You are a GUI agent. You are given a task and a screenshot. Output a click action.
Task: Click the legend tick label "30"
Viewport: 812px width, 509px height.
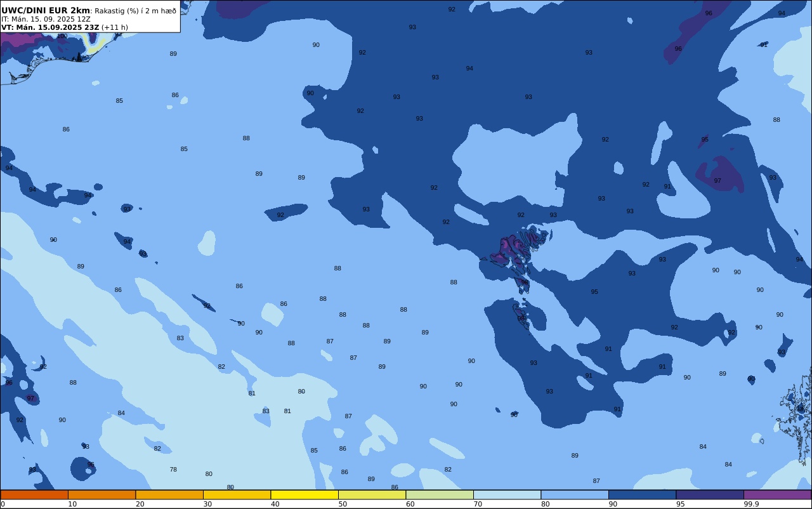(207, 504)
